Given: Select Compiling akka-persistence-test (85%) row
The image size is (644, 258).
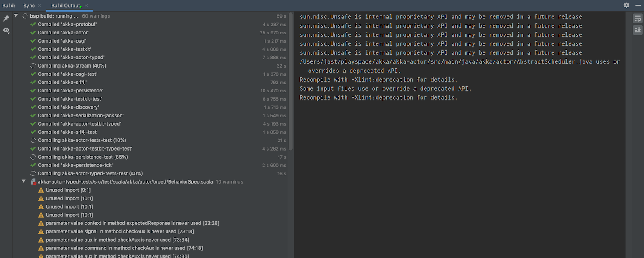Looking at the screenshot, I should [x=150, y=157].
